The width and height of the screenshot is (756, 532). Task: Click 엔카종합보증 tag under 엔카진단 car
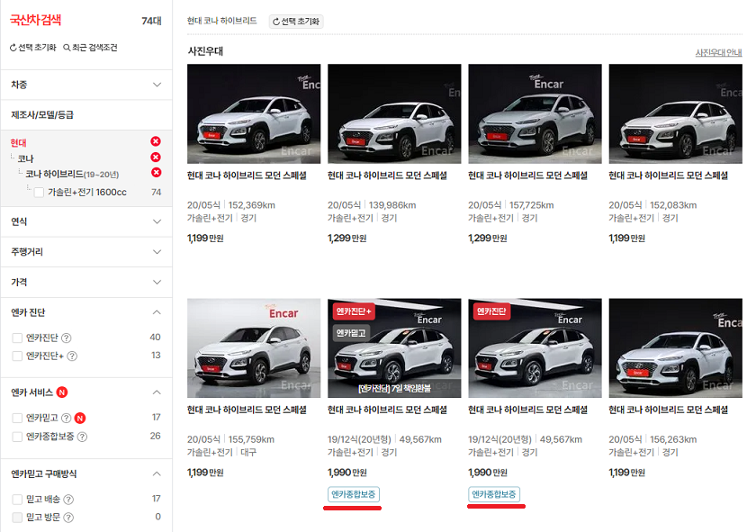tap(494, 494)
